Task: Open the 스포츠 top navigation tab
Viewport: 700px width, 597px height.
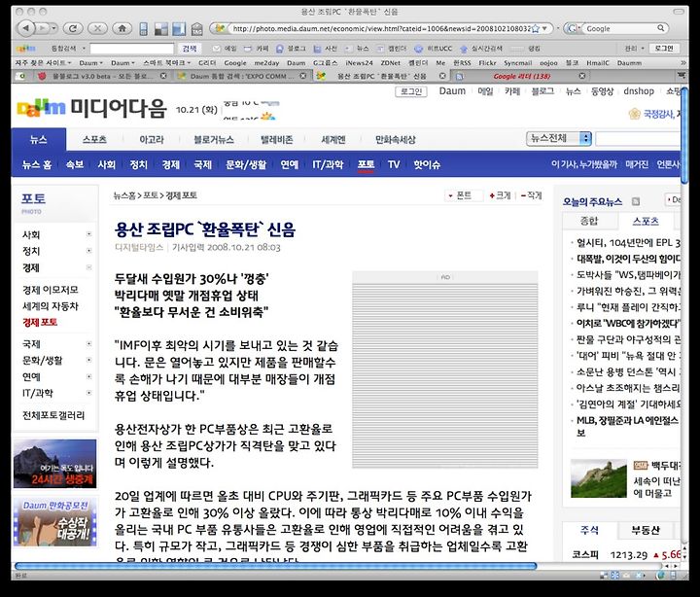Action: click(x=94, y=140)
